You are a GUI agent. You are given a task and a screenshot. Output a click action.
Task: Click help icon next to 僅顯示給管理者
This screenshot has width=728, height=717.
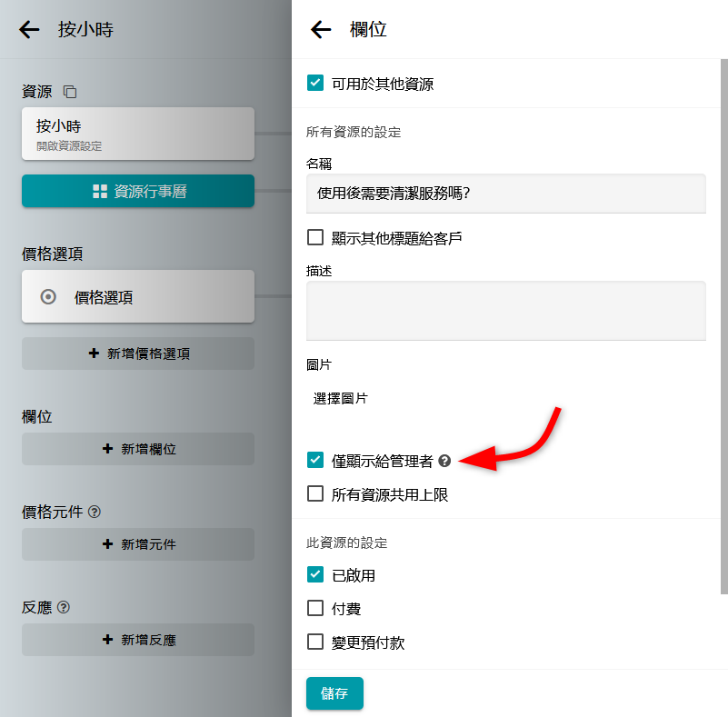pyautogui.click(x=444, y=461)
